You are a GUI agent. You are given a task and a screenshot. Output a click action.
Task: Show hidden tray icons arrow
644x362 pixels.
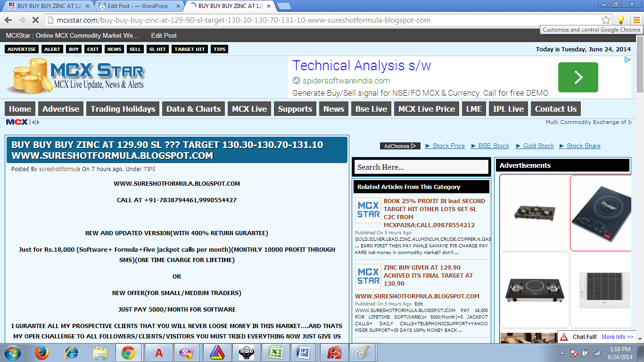[562, 353]
